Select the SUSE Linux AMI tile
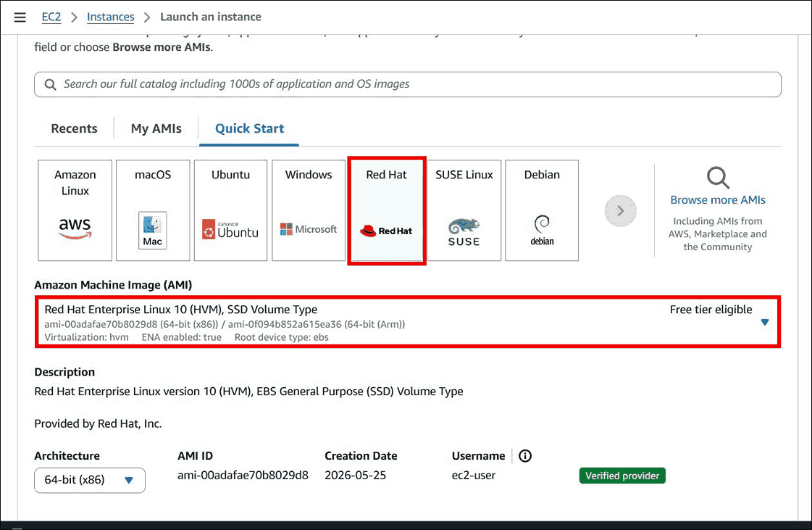 [x=464, y=210]
